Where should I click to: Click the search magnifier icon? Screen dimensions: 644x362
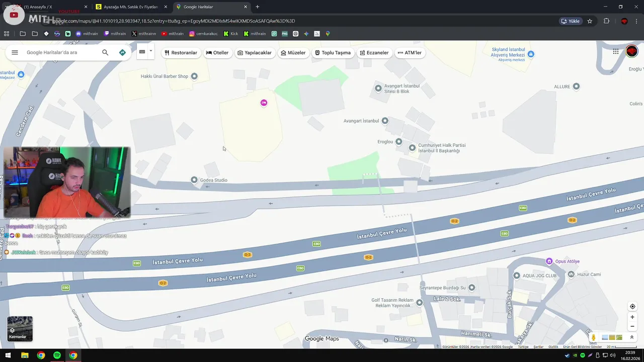pos(105,52)
